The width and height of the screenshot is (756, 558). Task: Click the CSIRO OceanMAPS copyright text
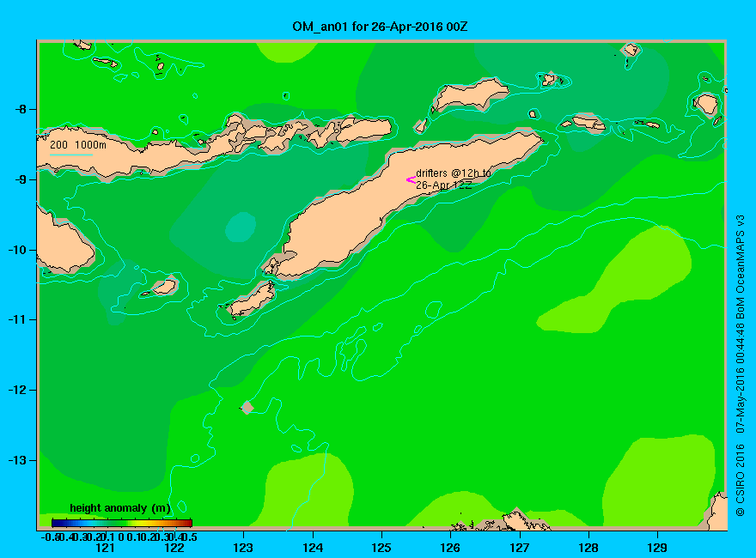point(740,366)
